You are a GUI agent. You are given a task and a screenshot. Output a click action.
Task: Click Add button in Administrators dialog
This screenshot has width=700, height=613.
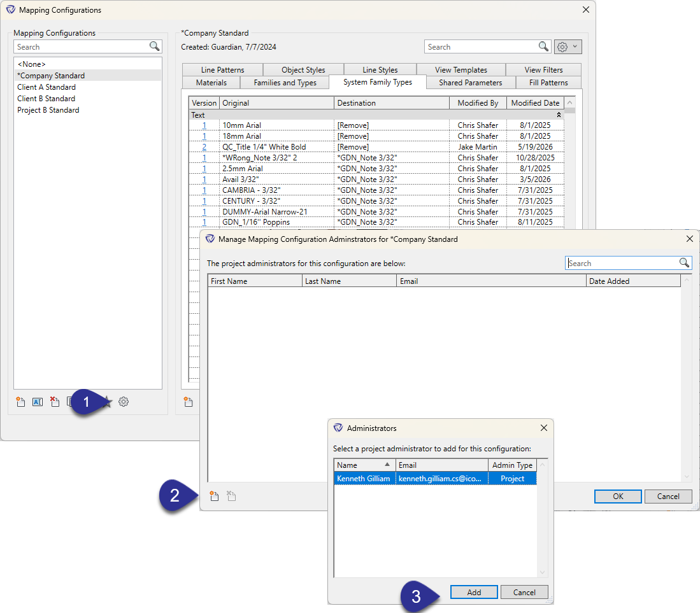[x=474, y=592]
